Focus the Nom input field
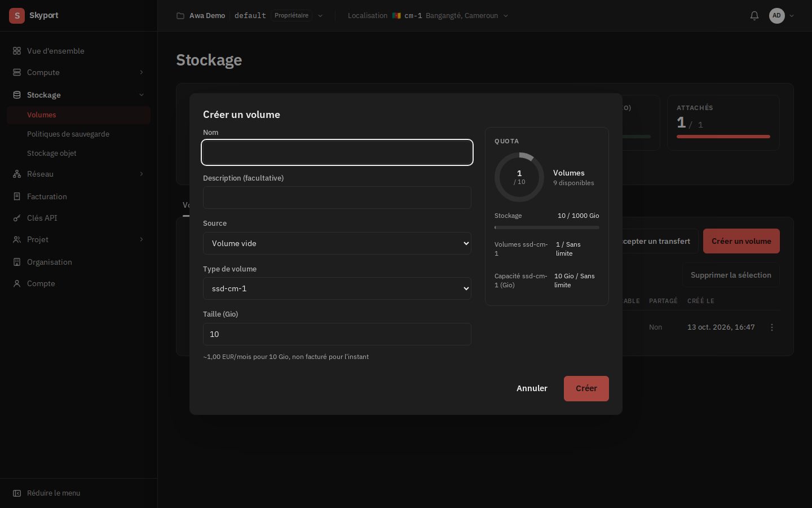Image resolution: width=812 pixels, height=508 pixels. click(x=337, y=152)
